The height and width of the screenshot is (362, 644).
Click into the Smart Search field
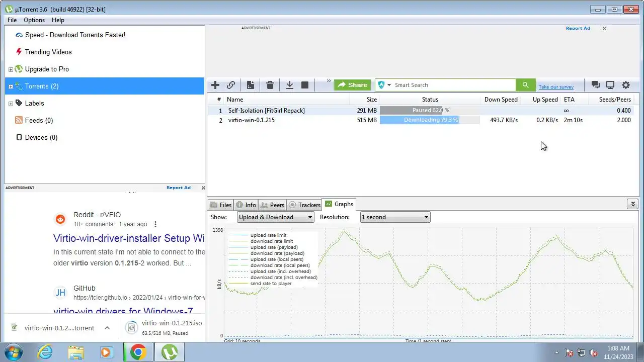pos(454,85)
